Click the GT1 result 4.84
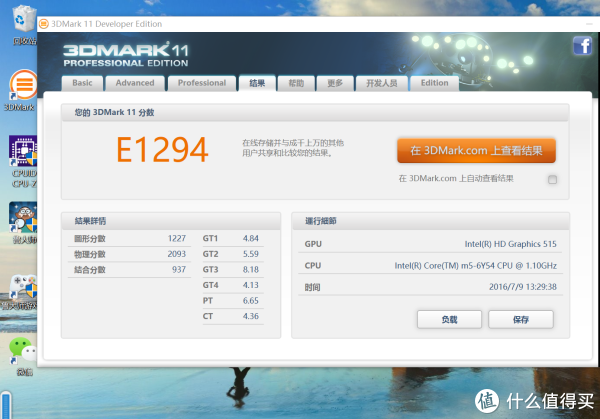Screen dimensions: 600x419 point(251,238)
